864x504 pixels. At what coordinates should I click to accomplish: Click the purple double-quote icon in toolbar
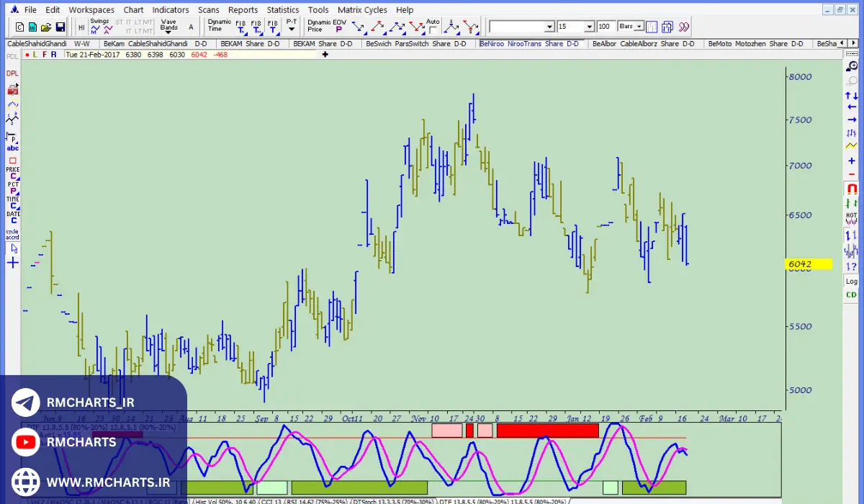pyautogui.click(x=683, y=27)
